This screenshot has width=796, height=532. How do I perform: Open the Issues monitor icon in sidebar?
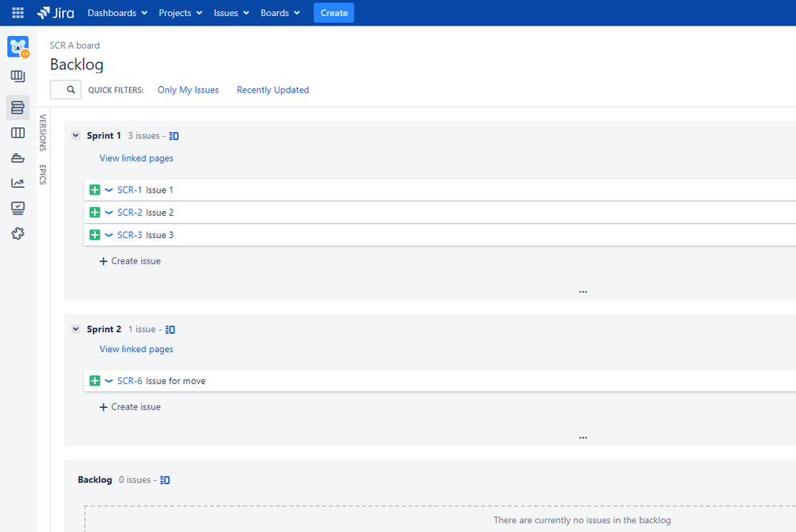tap(18, 208)
